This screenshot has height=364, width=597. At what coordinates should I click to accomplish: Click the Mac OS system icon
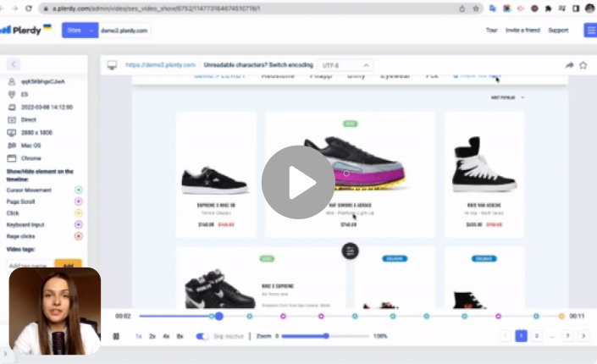(12, 146)
